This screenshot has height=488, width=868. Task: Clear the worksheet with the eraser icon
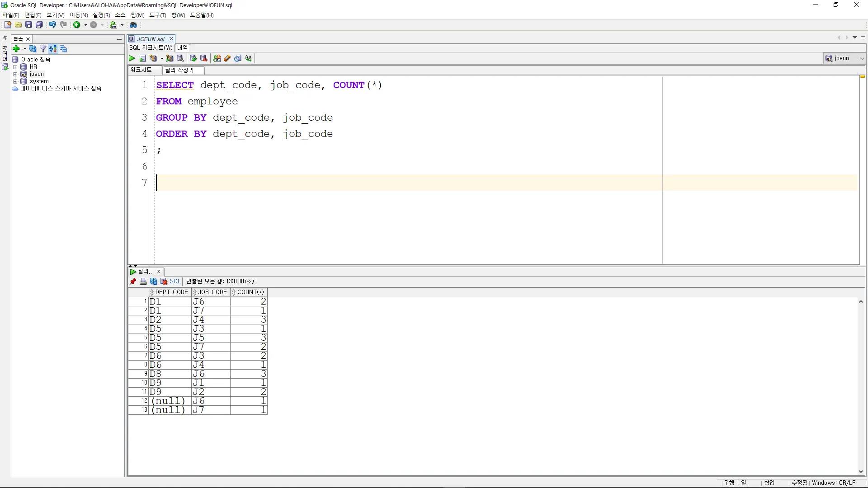pyautogui.click(x=227, y=58)
